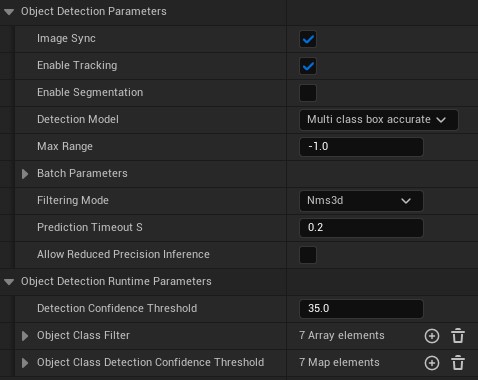The width and height of the screenshot is (478, 380).
Task: Open the Detection Model dropdown
Action: (x=379, y=120)
